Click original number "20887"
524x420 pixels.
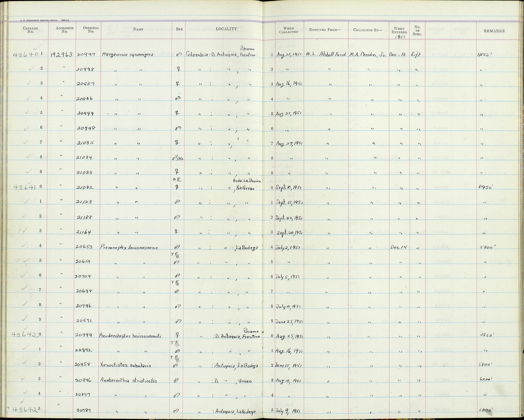click(85, 84)
